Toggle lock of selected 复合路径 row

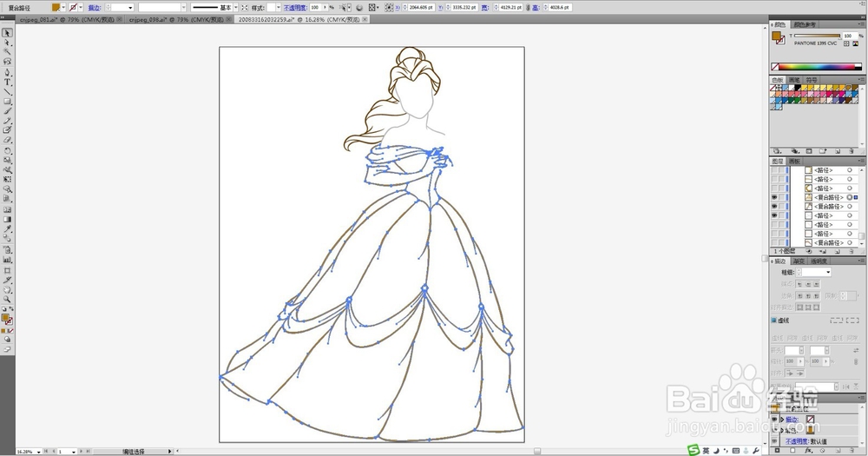coord(782,197)
